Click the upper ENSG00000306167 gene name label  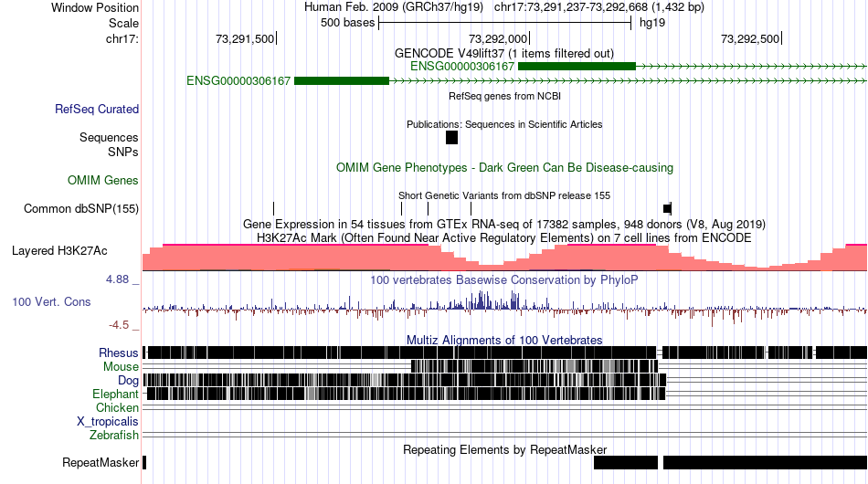coord(462,67)
